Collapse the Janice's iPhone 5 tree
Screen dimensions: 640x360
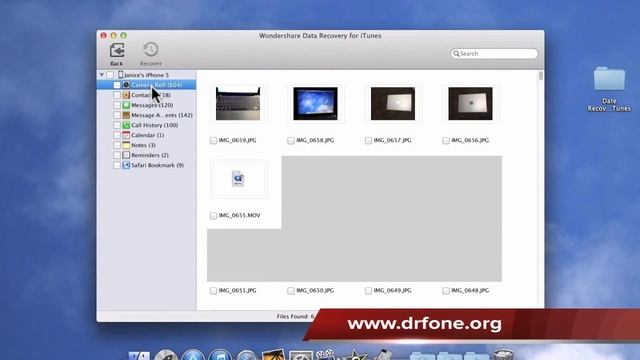102,75
